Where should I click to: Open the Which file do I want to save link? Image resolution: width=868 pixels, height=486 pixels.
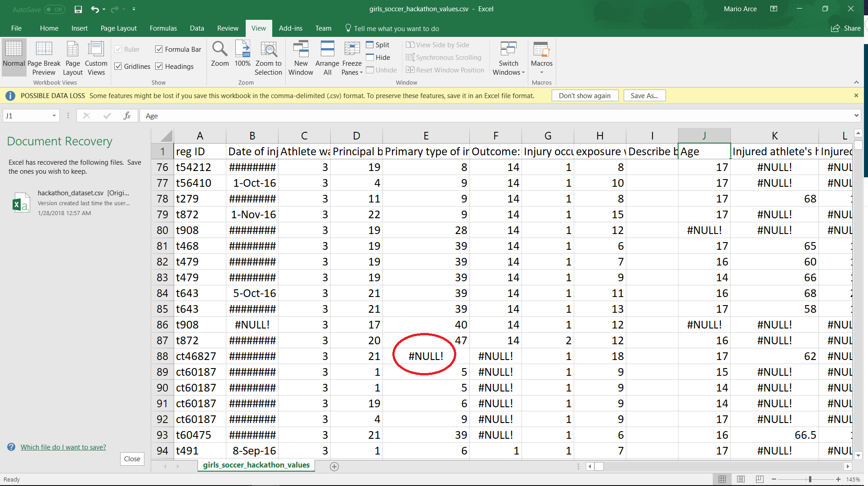click(63, 447)
